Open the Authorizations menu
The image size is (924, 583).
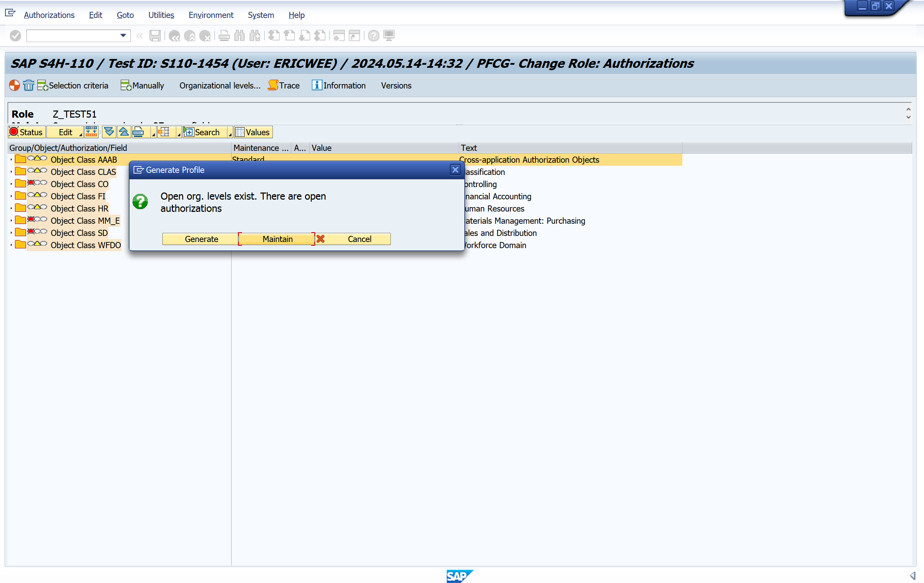(x=49, y=15)
